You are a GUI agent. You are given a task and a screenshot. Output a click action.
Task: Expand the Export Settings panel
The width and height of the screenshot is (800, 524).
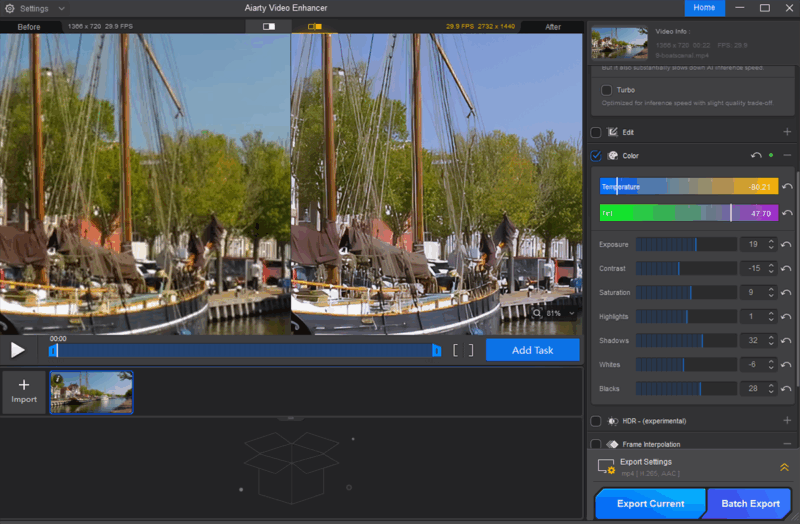[x=784, y=467]
